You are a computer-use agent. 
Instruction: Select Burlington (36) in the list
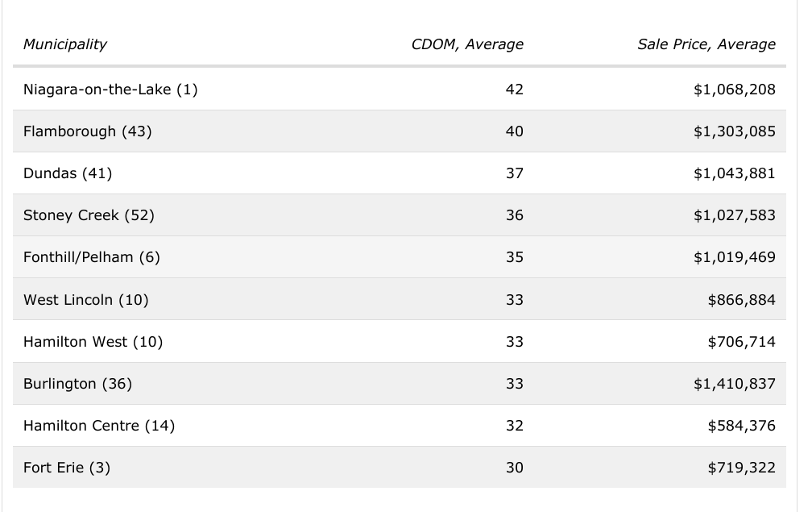[x=77, y=384]
